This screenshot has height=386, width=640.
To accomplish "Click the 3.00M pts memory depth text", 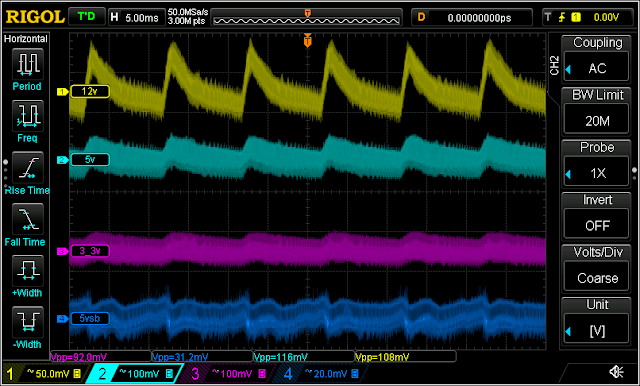I will [187, 21].
